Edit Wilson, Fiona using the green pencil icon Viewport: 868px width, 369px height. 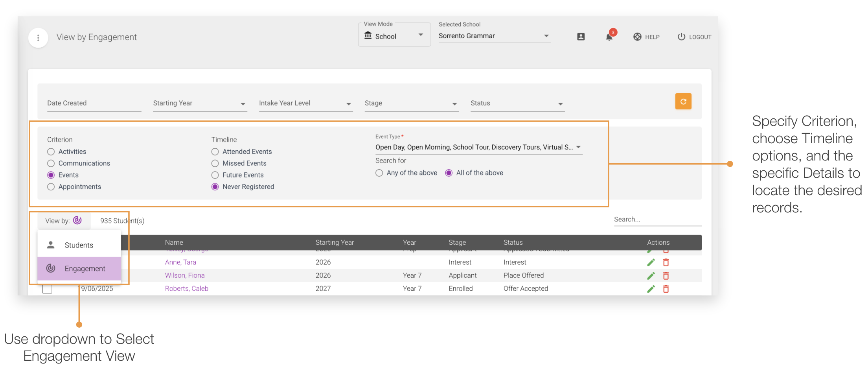[651, 275]
